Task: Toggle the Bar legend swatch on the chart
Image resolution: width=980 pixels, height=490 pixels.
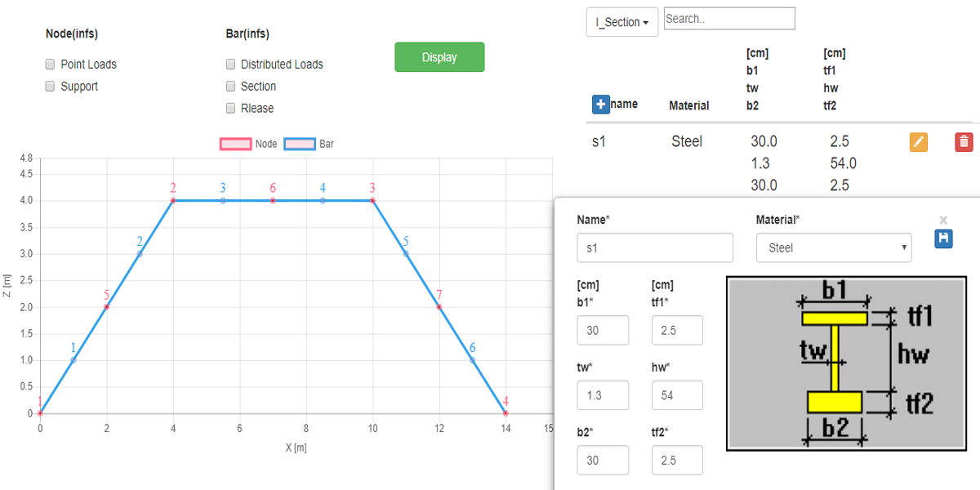Action: click(x=299, y=144)
